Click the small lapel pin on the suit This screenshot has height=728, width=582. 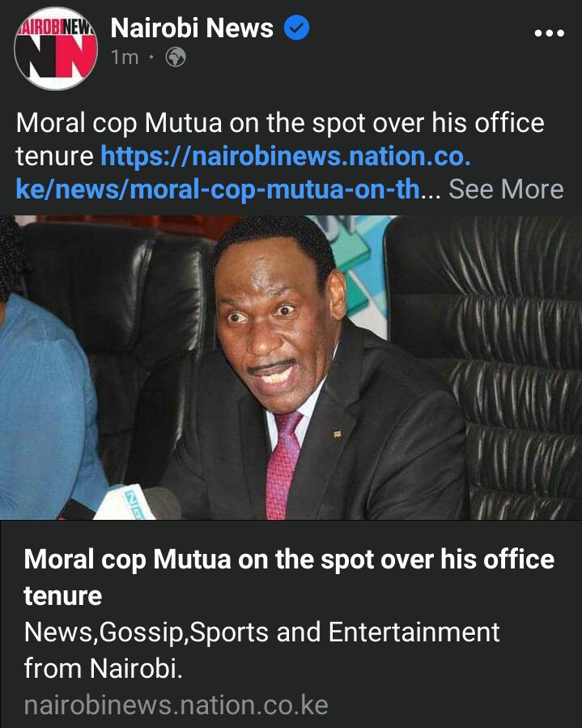(x=338, y=435)
